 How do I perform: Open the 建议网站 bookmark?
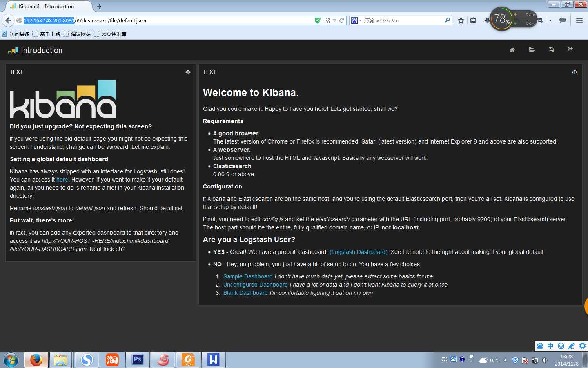click(x=77, y=34)
